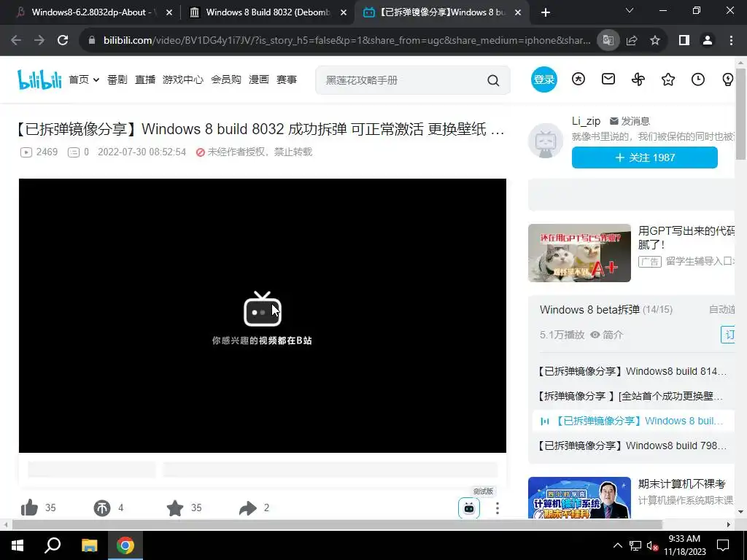
Task: Open favorites star icon in bilibili header
Action: coord(668,79)
